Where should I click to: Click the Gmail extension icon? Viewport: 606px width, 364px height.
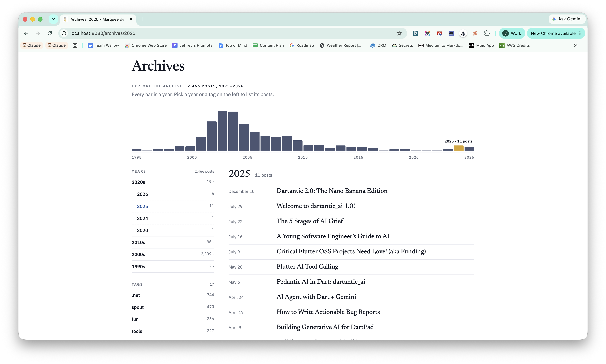pos(439,33)
